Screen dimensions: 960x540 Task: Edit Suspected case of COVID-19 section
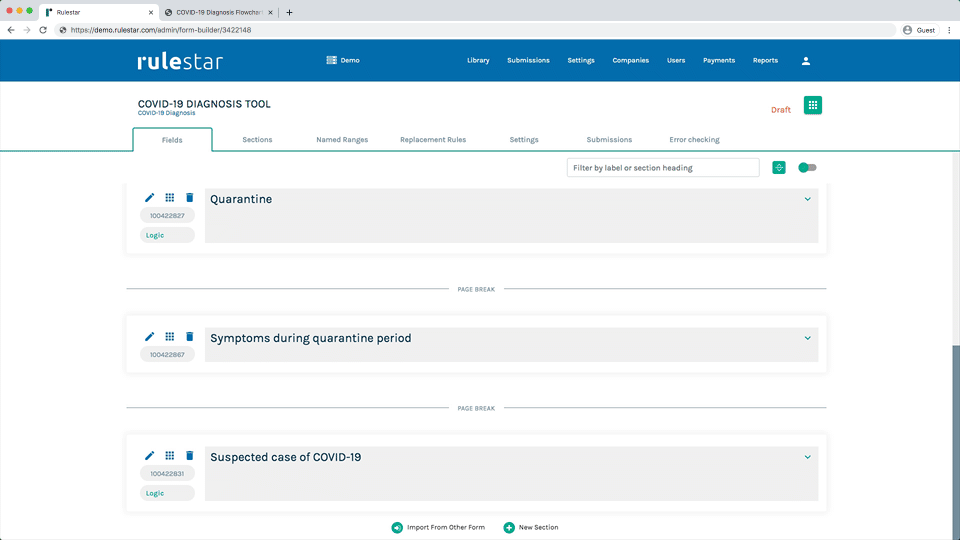point(149,456)
